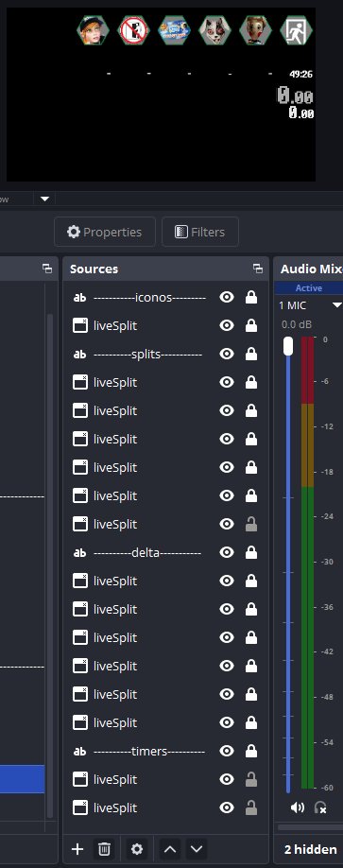Unlock the liveSplit directly below iconos
The image size is (343, 868).
pyautogui.click(x=251, y=325)
